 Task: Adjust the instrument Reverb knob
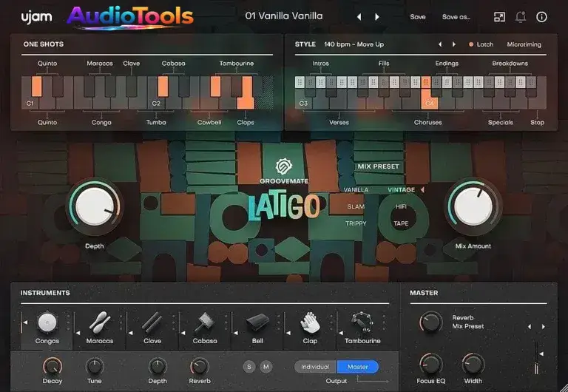click(x=200, y=367)
